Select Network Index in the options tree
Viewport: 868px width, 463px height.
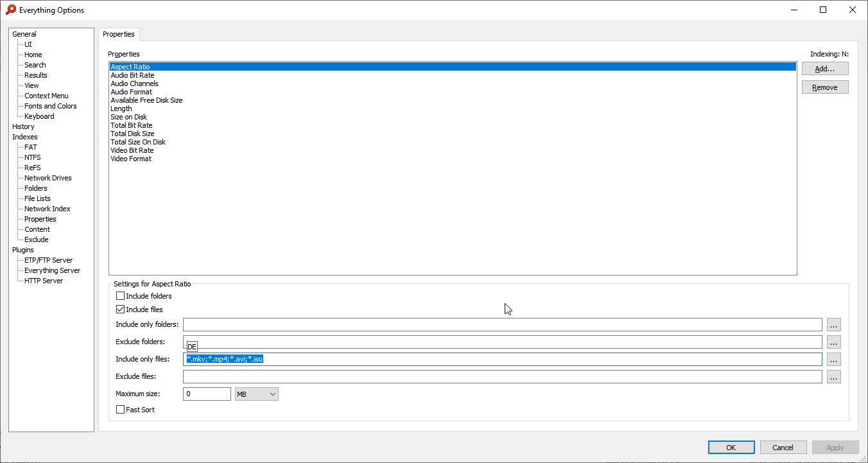click(x=48, y=209)
